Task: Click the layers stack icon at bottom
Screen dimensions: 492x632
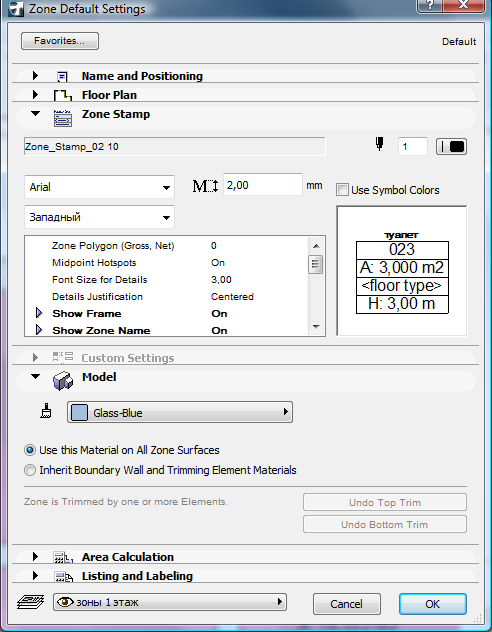Action: (x=30, y=603)
